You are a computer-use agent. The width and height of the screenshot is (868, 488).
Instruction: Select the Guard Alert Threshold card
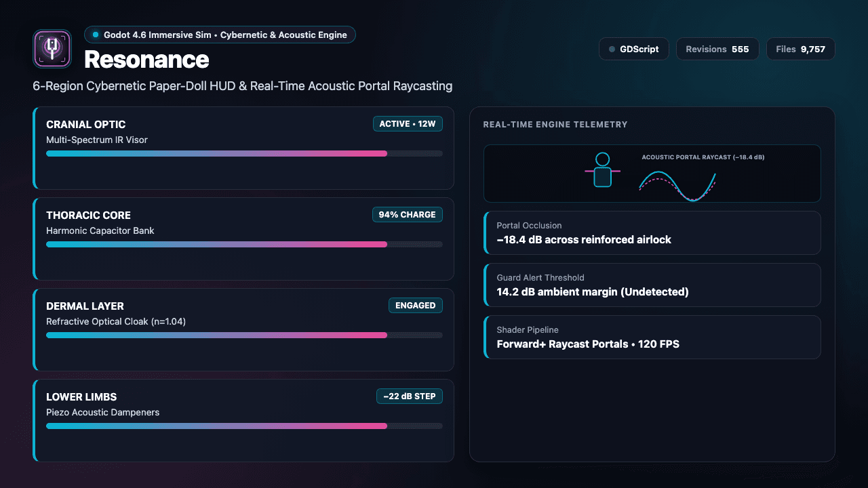point(652,285)
